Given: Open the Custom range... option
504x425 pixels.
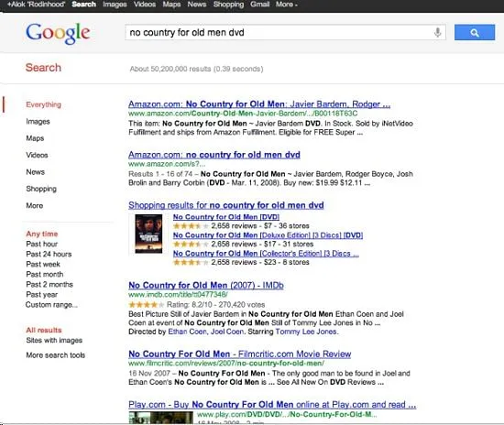Looking at the screenshot, I should [x=51, y=305].
